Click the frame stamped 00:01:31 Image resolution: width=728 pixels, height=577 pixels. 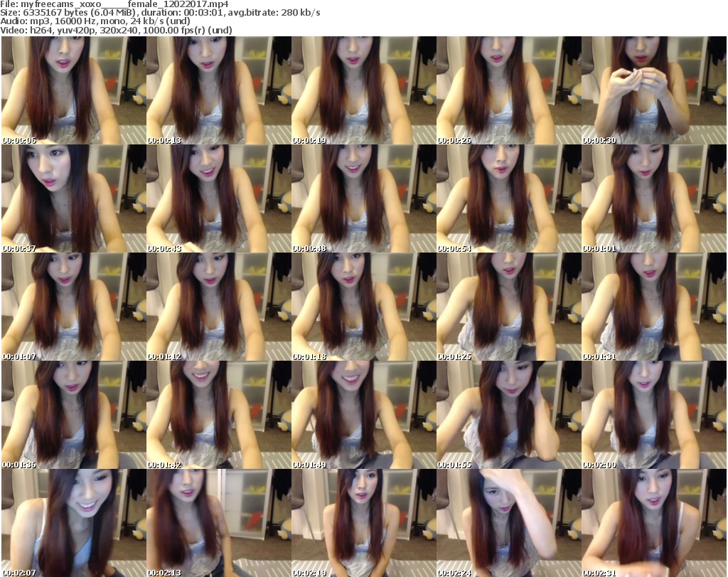654,307
